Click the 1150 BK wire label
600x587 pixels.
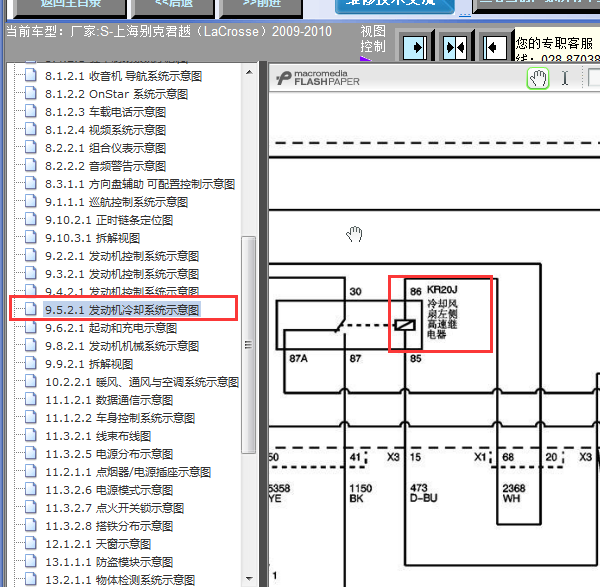[x=360, y=493]
